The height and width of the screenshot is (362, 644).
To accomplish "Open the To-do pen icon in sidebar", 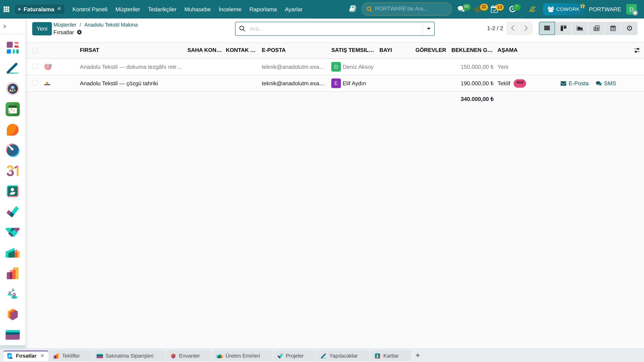I will coord(12,68).
